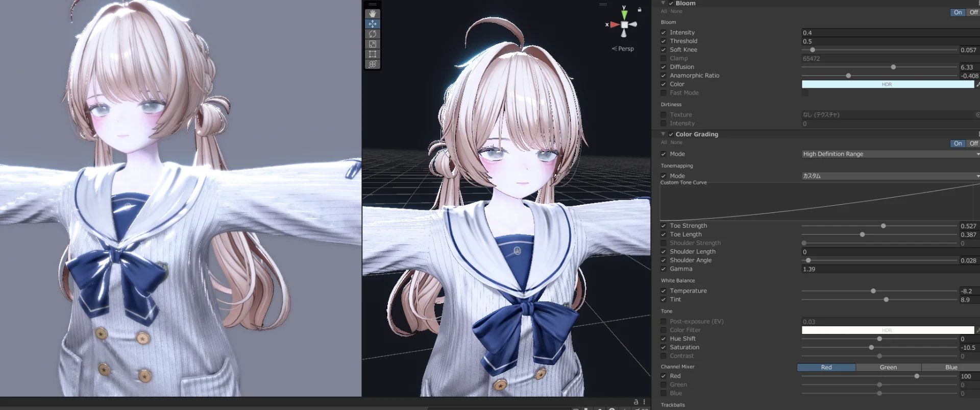Image resolution: width=980 pixels, height=410 pixels.
Task: Switch Channel Mixer to Green tab
Action: click(x=888, y=368)
